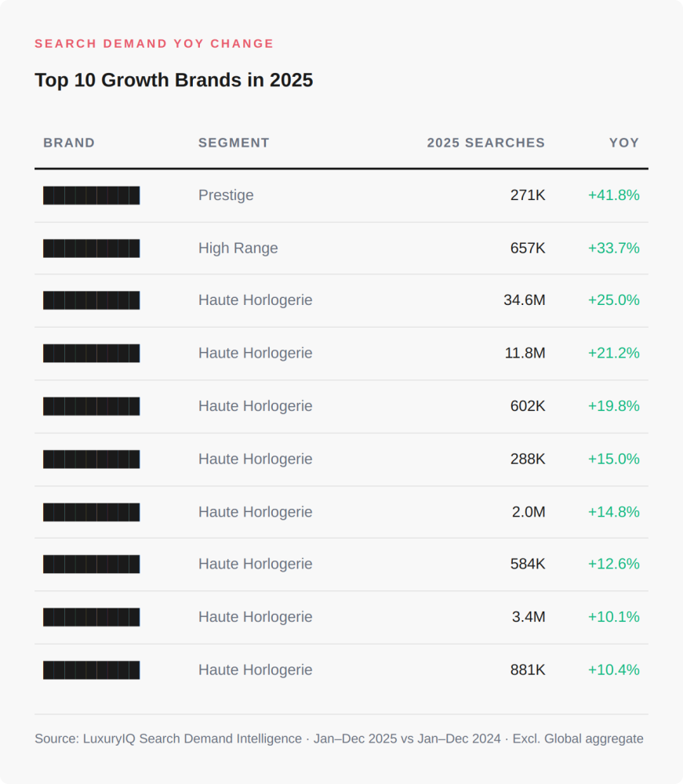Click the 881K searches cell
Image resolution: width=683 pixels, height=784 pixels.
pos(527,670)
